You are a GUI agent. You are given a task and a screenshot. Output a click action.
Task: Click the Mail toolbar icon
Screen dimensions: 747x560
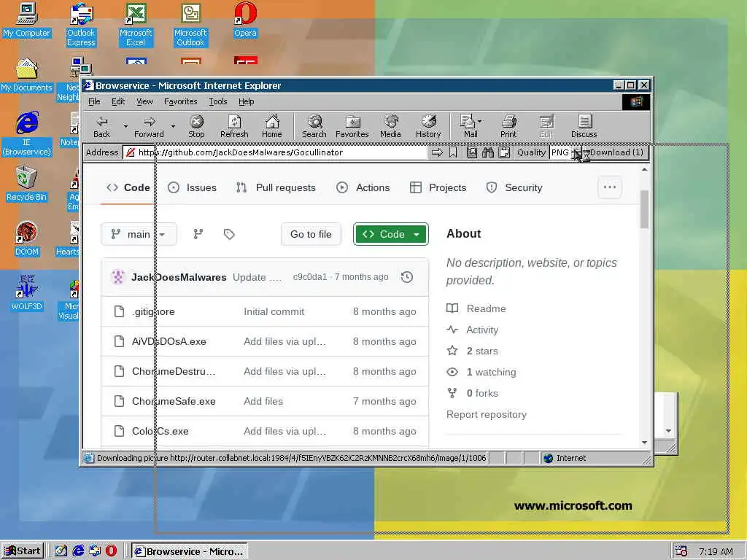(471, 127)
